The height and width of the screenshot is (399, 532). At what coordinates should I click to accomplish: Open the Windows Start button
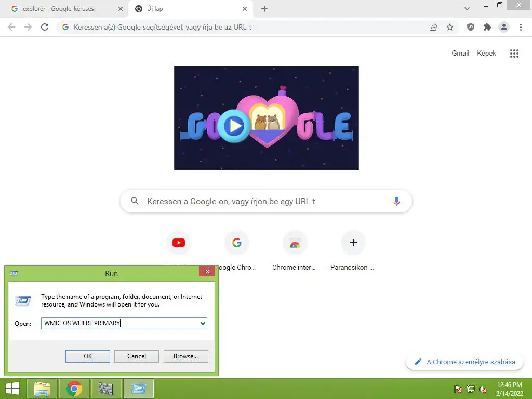(12, 389)
